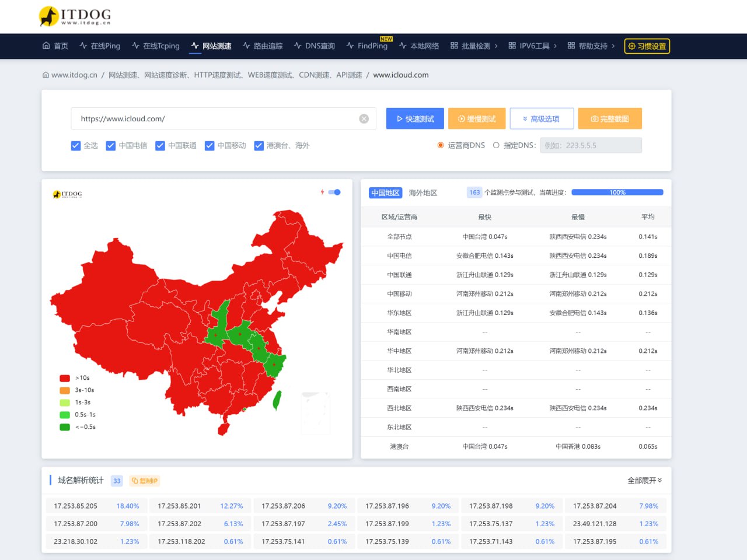Screen dimensions: 747x560
Task: Expand IPV6工具 menu
Action: 532,45
